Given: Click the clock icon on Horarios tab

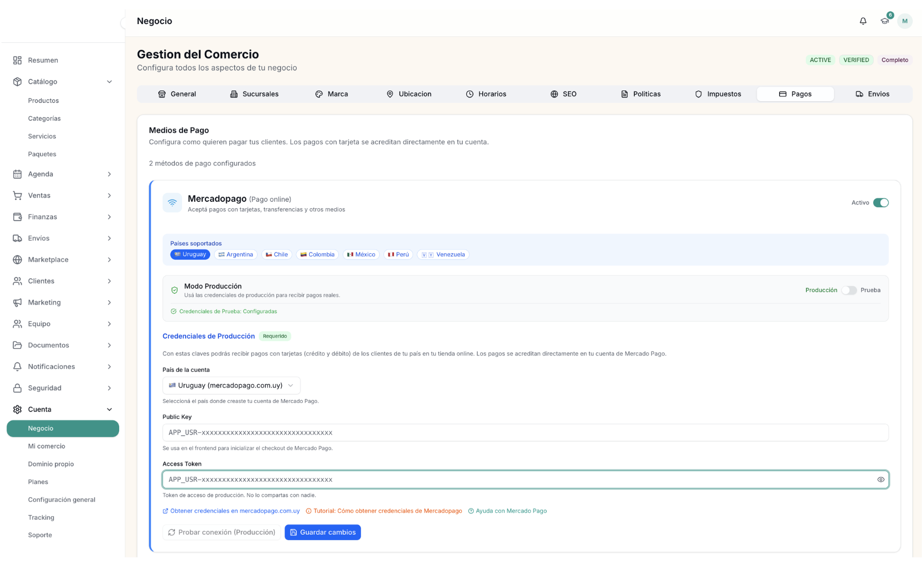Looking at the screenshot, I should click(x=469, y=94).
